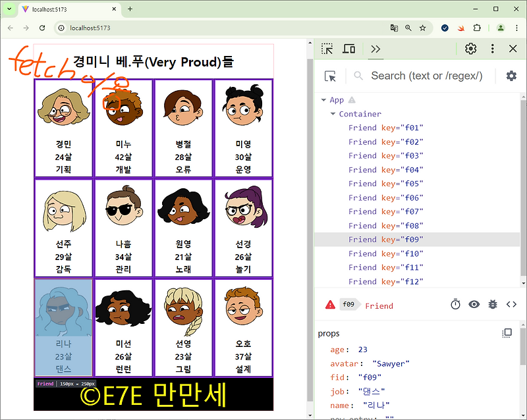Log f09 Friend data using the bug icon
Screen dimensions: 527x420
click(x=493, y=304)
